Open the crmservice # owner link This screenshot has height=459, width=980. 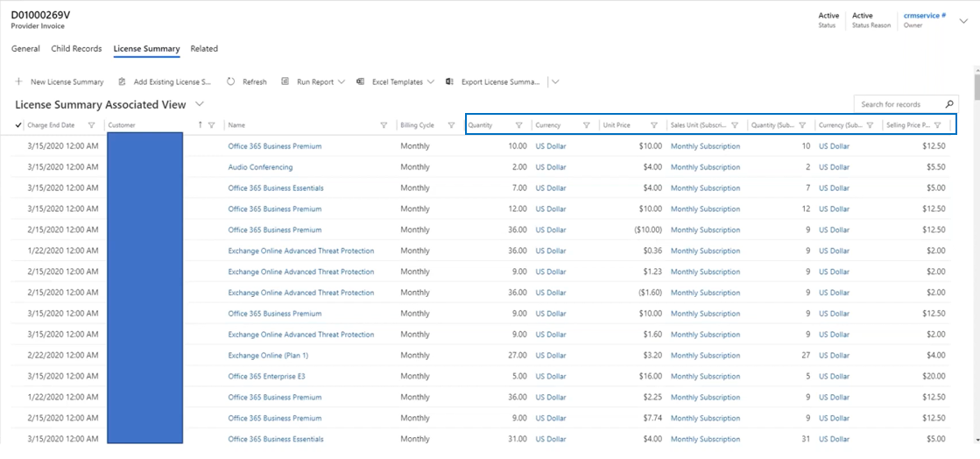(925, 16)
